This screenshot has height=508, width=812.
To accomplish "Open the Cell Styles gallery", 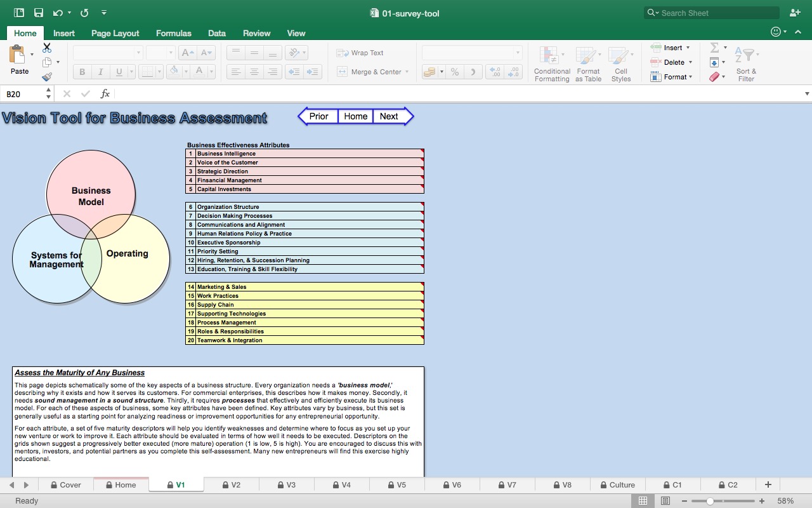I will (620, 62).
